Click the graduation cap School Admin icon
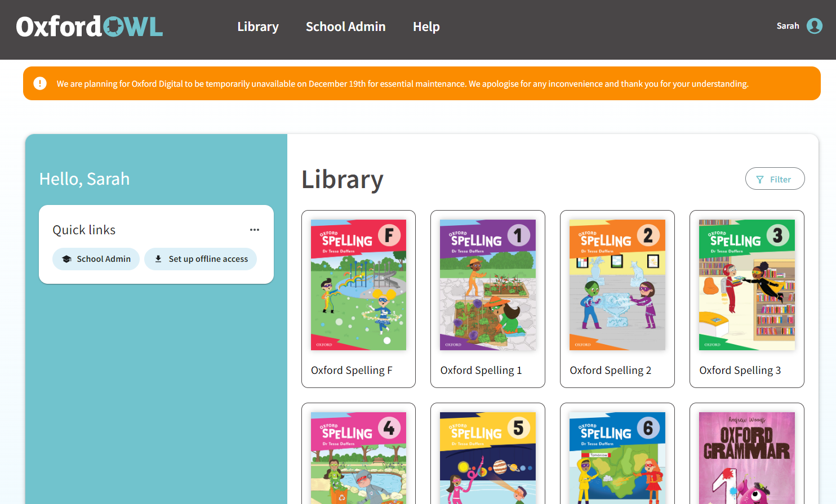The image size is (836, 504). click(x=66, y=259)
